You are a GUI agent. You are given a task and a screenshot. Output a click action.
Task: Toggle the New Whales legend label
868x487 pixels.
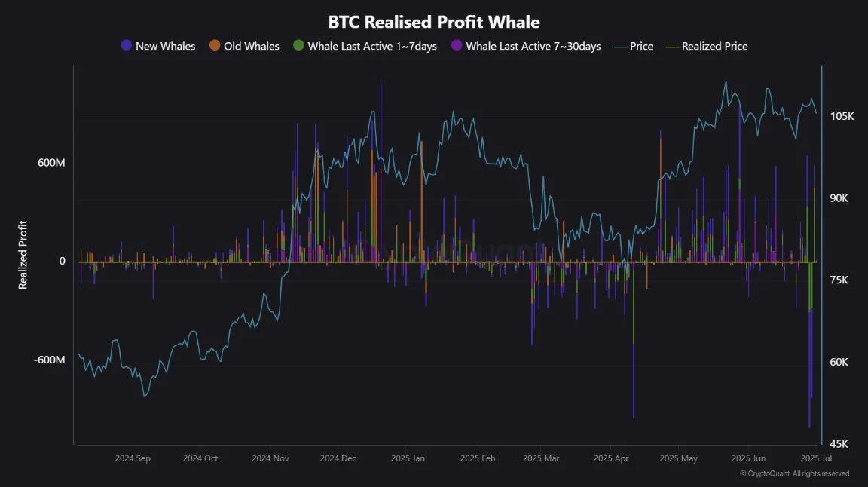(166, 47)
